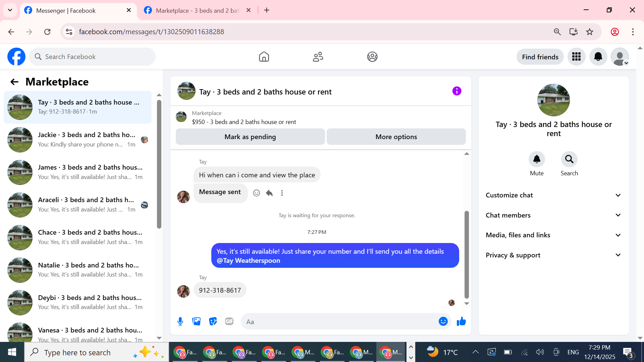Expand the Chat members section
The width and height of the screenshot is (644, 362).
[x=553, y=215]
